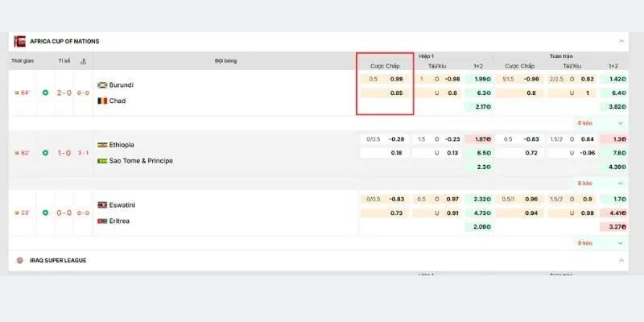The width and height of the screenshot is (644, 322).
Task: Select Burundi first-half handicap odds 0.99
Action: click(396, 79)
